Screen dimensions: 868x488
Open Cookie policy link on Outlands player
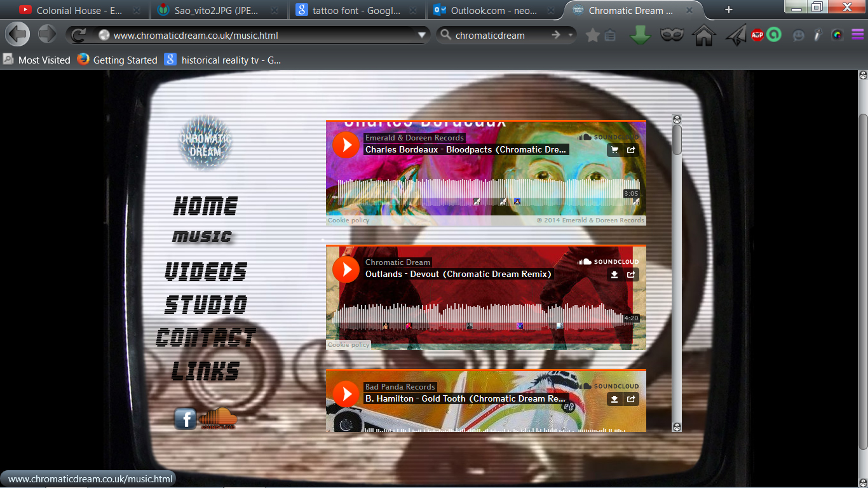pos(348,345)
